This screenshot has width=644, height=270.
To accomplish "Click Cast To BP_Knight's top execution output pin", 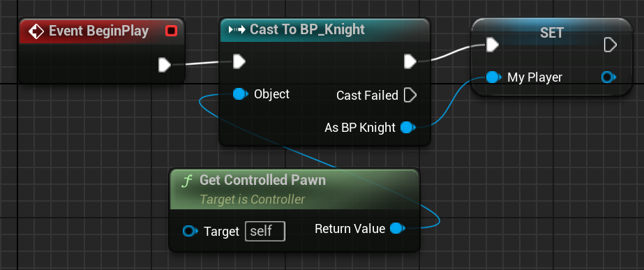I will click(x=410, y=61).
